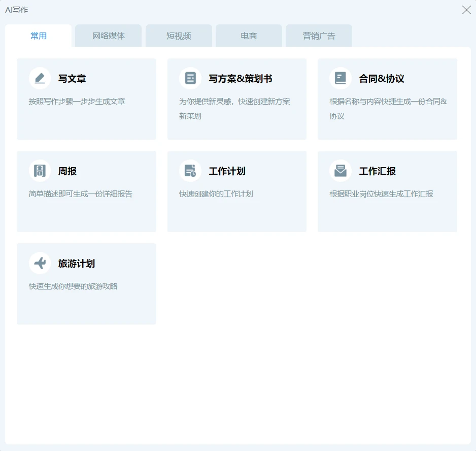Switch to the 常用 tab

[39, 36]
